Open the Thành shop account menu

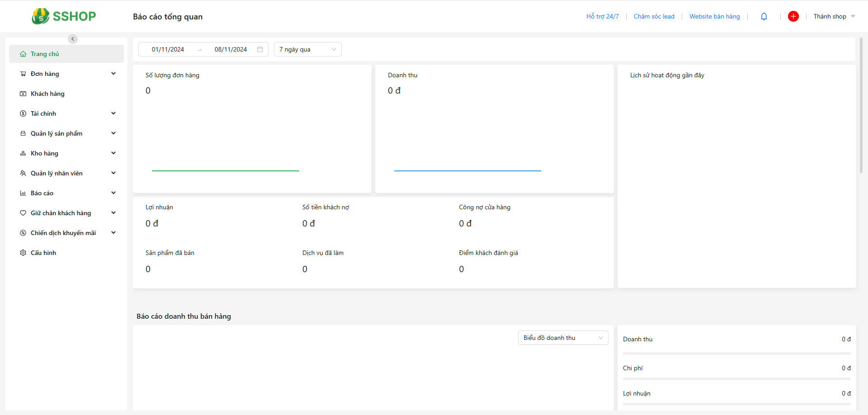834,16
